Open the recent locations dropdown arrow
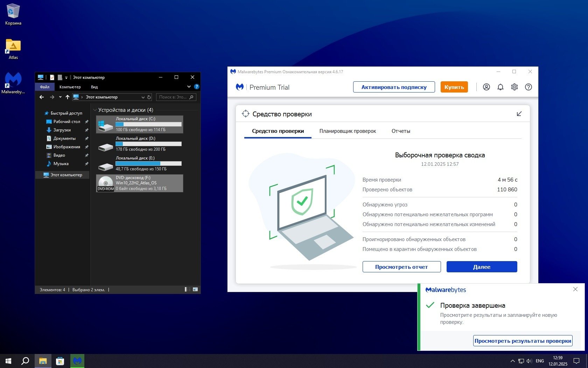 tap(60, 97)
